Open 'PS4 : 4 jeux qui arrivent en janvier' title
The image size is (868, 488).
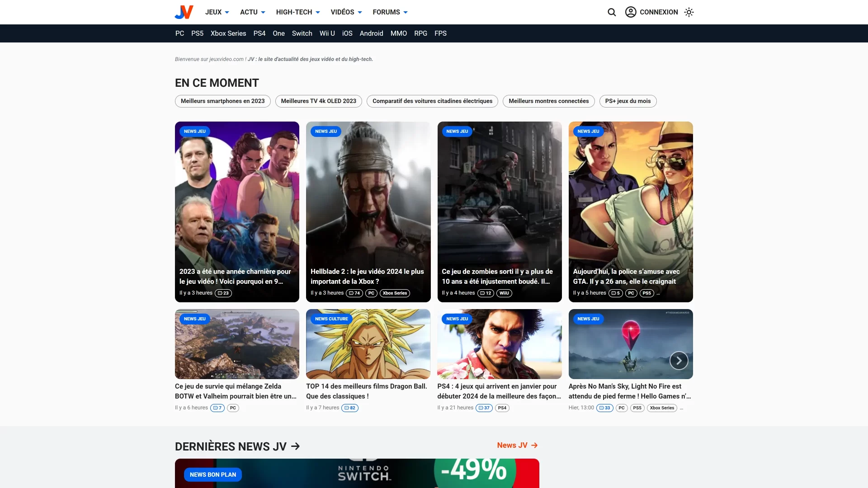click(x=499, y=391)
